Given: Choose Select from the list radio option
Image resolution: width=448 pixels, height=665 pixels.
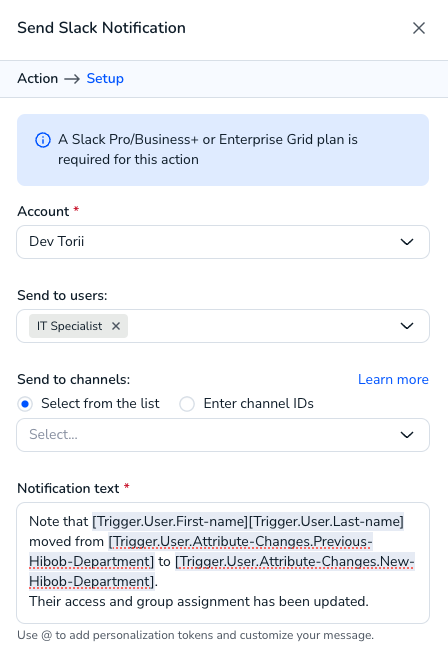Looking at the screenshot, I should 25,404.
